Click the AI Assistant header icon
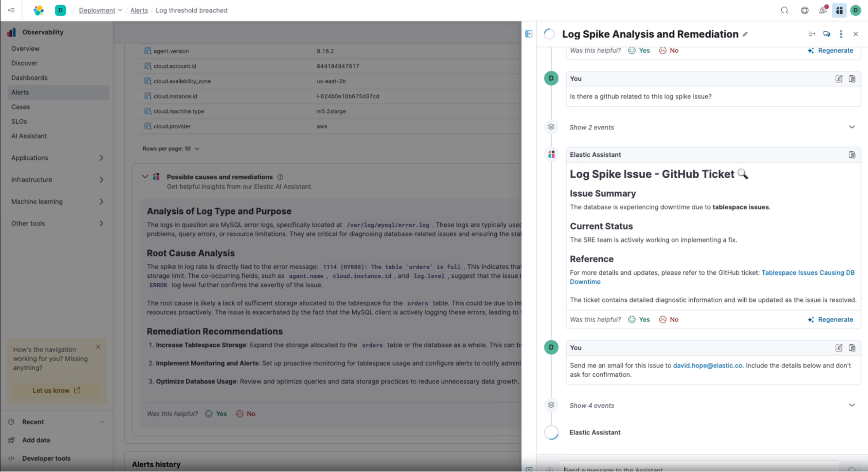Image resolution: width=868 pixels, height=472 pixels. pos(839,10)
